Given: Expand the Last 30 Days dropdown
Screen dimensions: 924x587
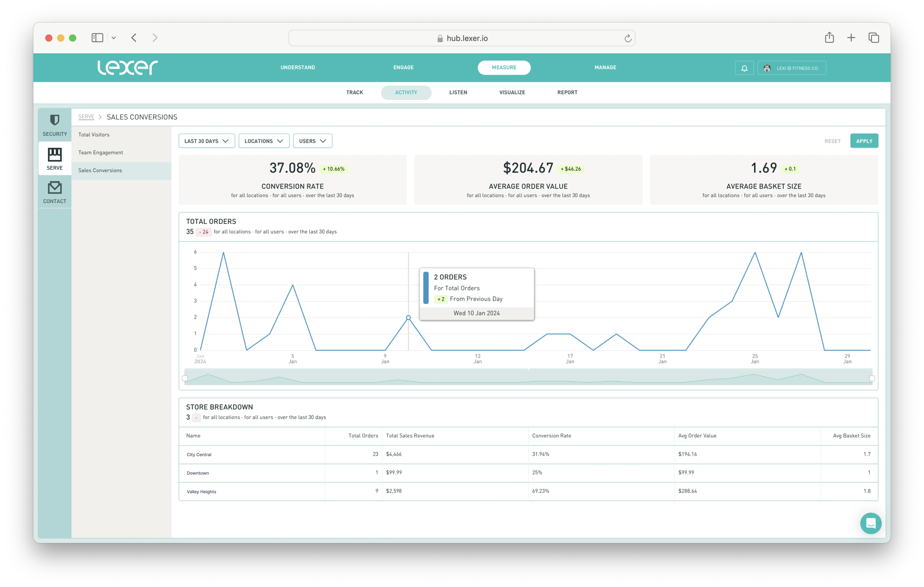Looking at the screenshot, I should click(x=206, y=141).
